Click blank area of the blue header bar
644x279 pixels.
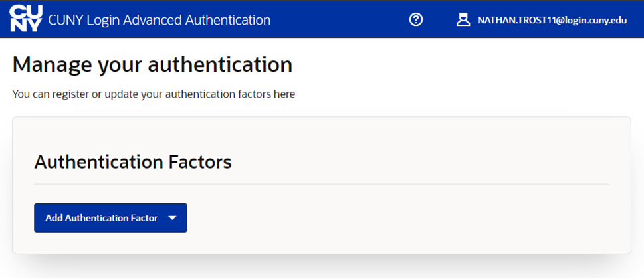click(x=339, y=20)
